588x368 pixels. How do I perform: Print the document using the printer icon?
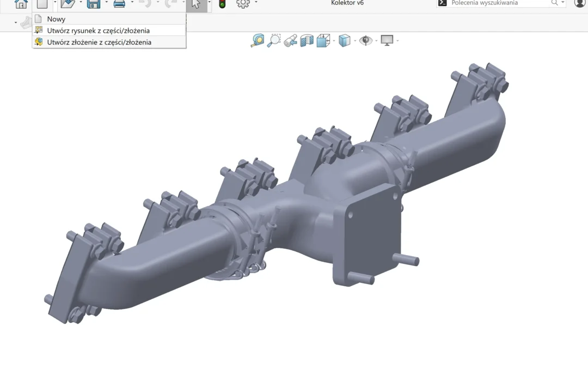tap(119, 4)
